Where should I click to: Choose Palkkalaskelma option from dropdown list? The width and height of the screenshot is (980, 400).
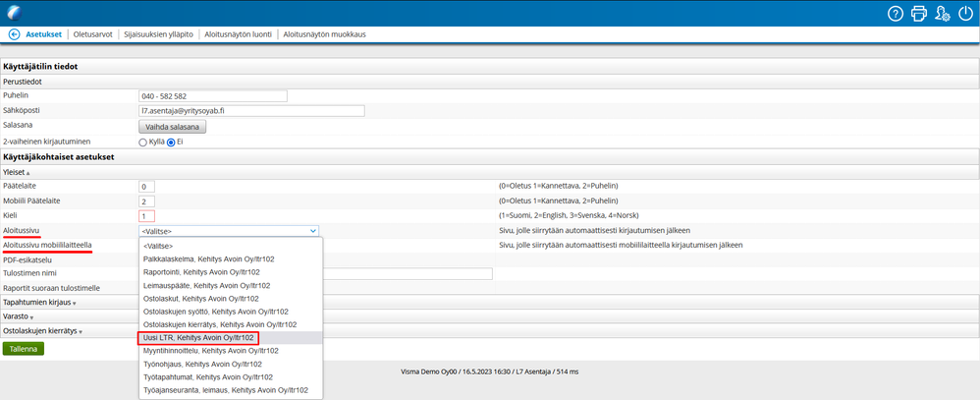pyautogui.click(x=231, y=258)
